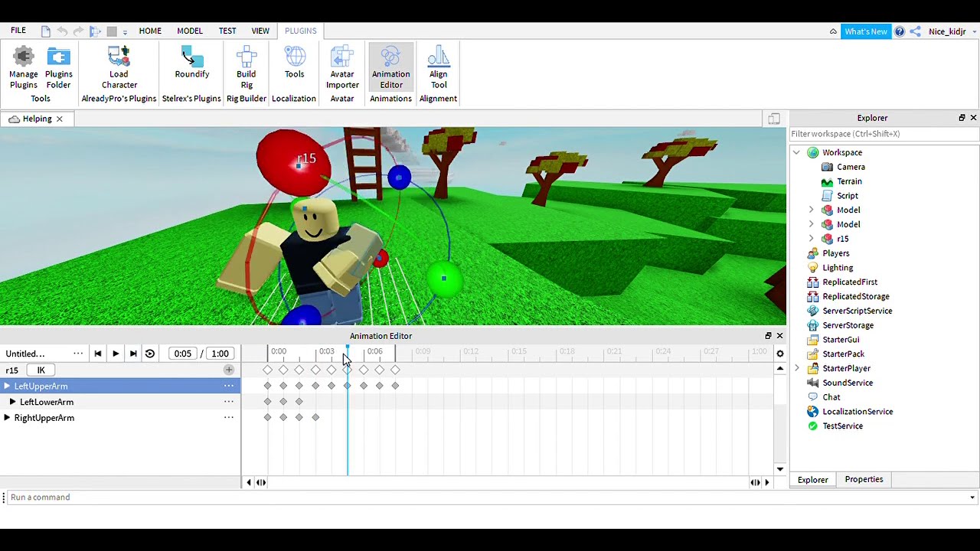Switch to the Properties tab
Image resolution: width=980 pixels, height=551 pixels.
864,479
